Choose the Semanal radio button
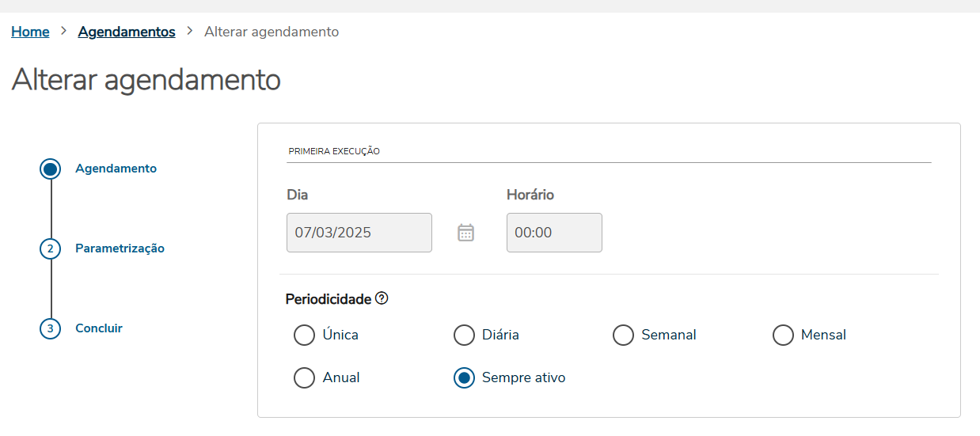This screenshot has width=980, height=436. pyautogui.click(x=623, y=336)
